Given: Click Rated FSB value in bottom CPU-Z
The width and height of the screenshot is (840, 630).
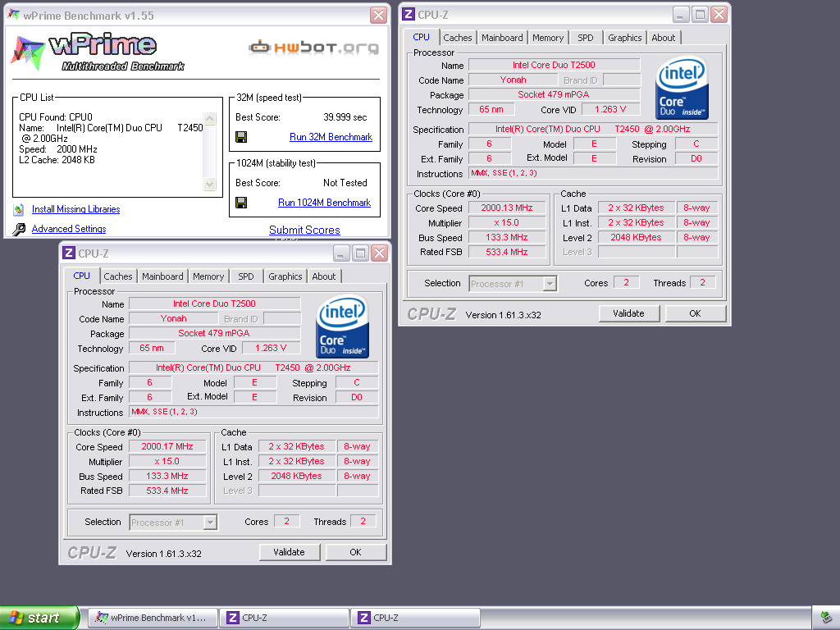Looking at the screenshot, I should pyautogui.click(x=167, y=491).
